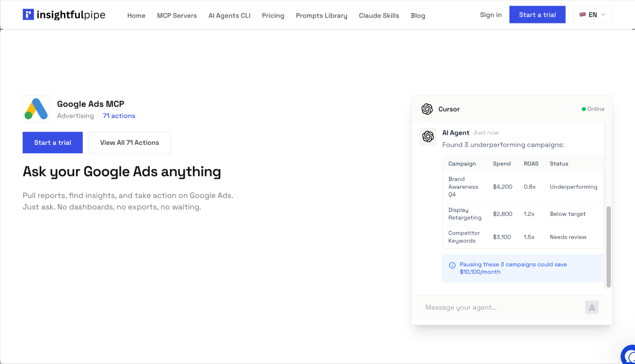This screenshot has height=364, width=635.
Task: Click the Online status label
Action: tap(596, 109)
